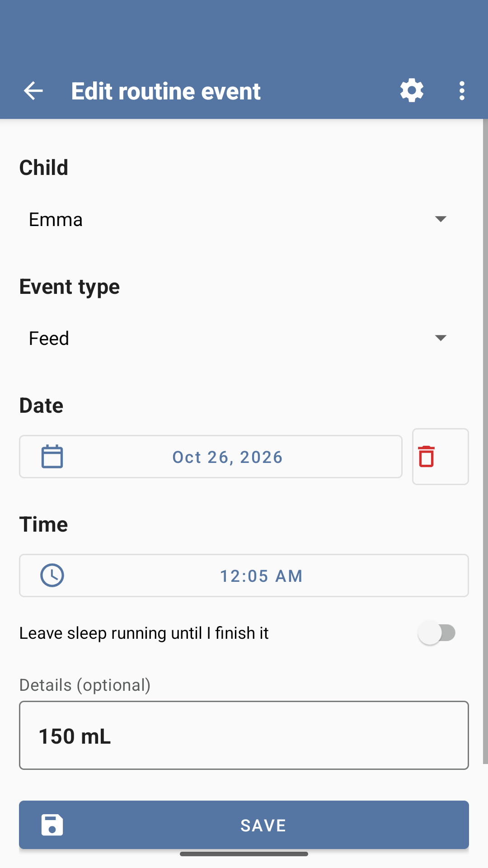Expand the Child dropdown arrow

441,219
